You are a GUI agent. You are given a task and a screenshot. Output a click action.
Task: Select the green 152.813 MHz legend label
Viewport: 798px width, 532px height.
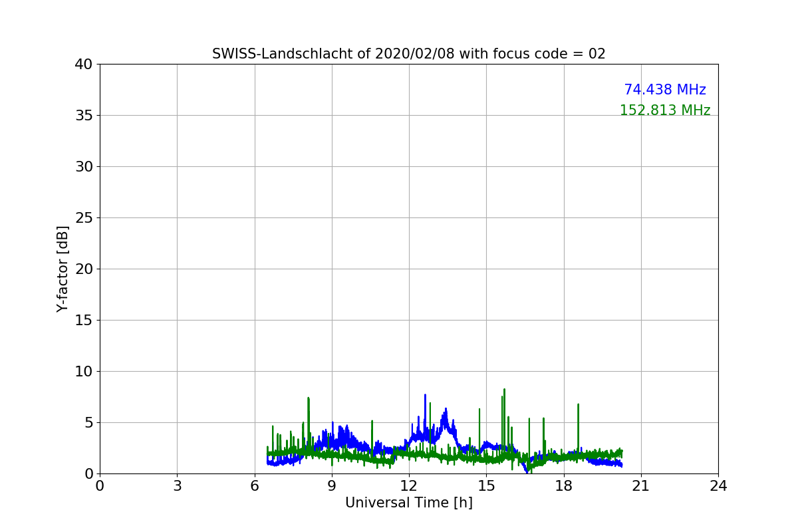(x=665, y=110)
